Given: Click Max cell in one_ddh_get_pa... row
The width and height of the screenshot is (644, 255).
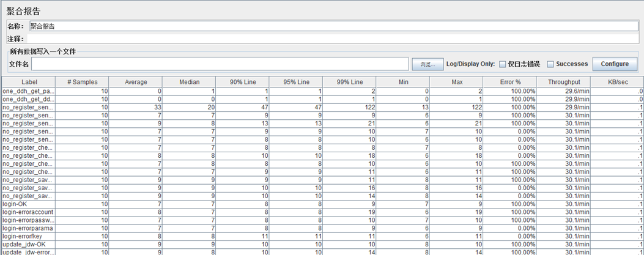Looking at the screenshot, I should [x=457, y=91].
